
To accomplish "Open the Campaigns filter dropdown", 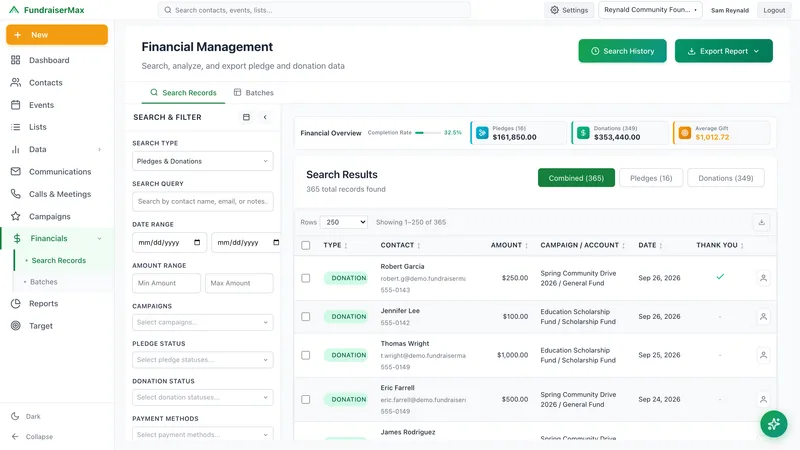I will (x=203, y=322).
